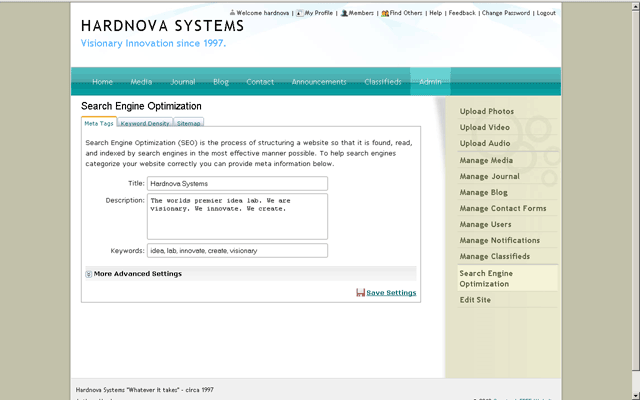Click the floppy disk save icon
640x400 pixels.
coord(360,293)
